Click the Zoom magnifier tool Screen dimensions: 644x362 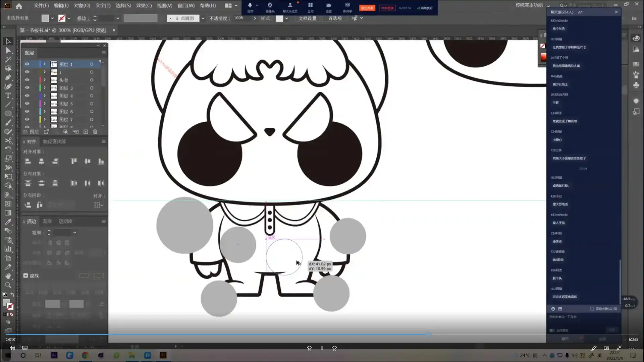click(8, 285)
